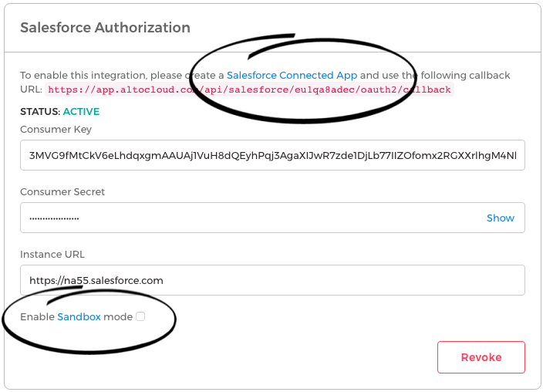Click the Consumer Secret label
This screenshot has width=543, height=392.
click(62, 191)
